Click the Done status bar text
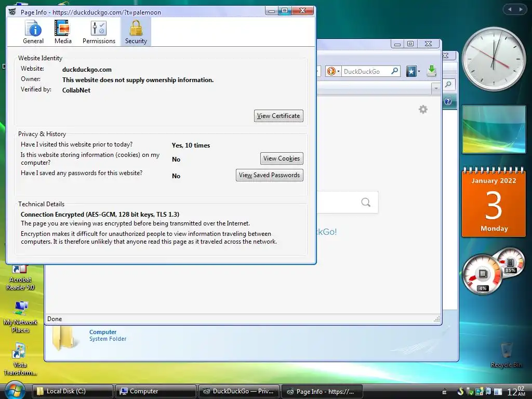 click(x=55, y=319)
